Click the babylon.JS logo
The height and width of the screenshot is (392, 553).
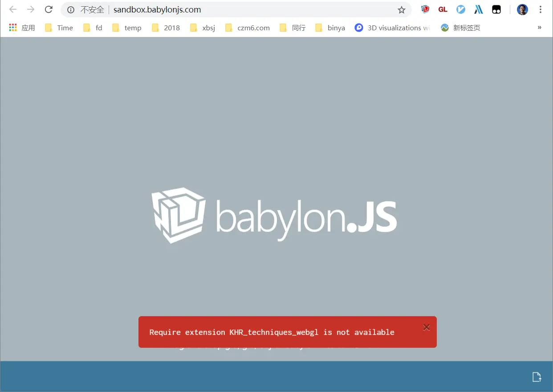274,216
